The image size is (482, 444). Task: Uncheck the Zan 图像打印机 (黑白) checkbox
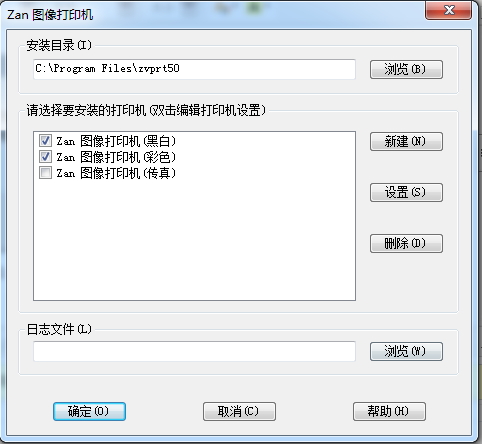point(45,141)
